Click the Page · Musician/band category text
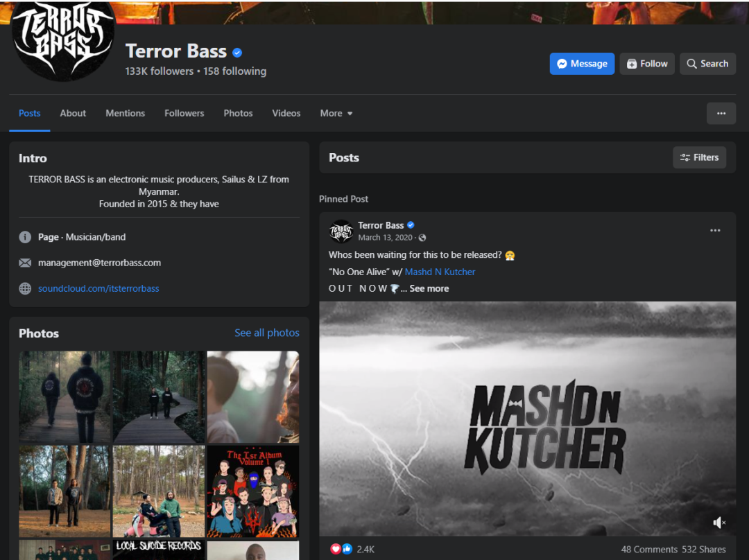 click(82, 237)
